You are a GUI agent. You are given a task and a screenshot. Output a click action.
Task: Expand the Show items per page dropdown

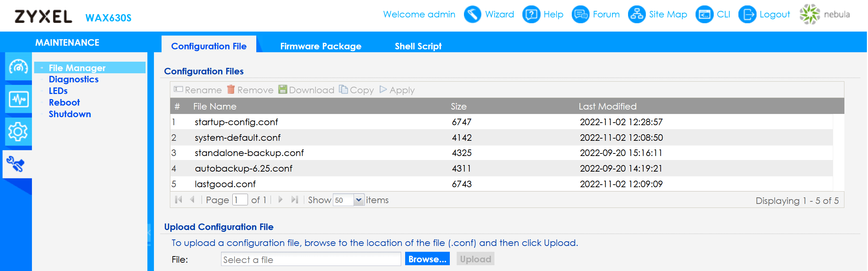click(x=358, y=200)
